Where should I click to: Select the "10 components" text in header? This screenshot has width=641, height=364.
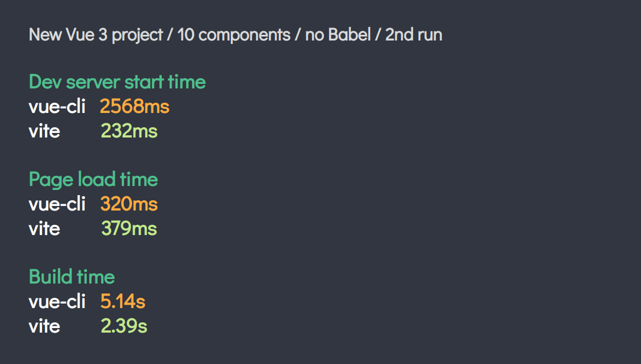coord(234,35)
